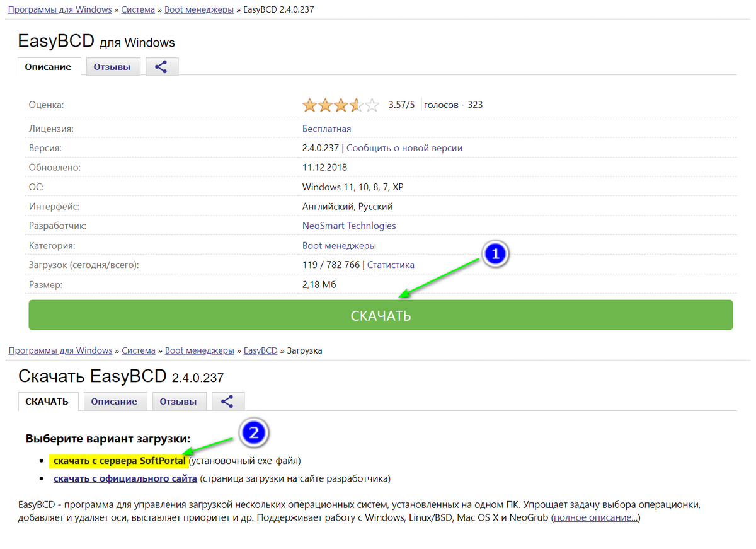This screenshot has width=756, height=549.
Task: Click the rating value 3.57/5
Action: [401, 105]
